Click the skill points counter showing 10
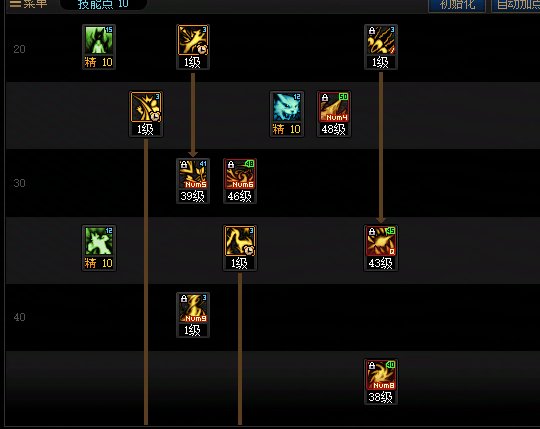Image resolution: width=540 pixels, height=429 pixels. click(x=103, y=4)
